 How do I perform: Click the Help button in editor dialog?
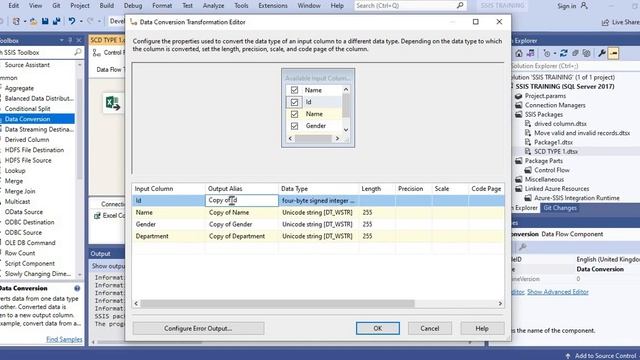pos(482,328)
